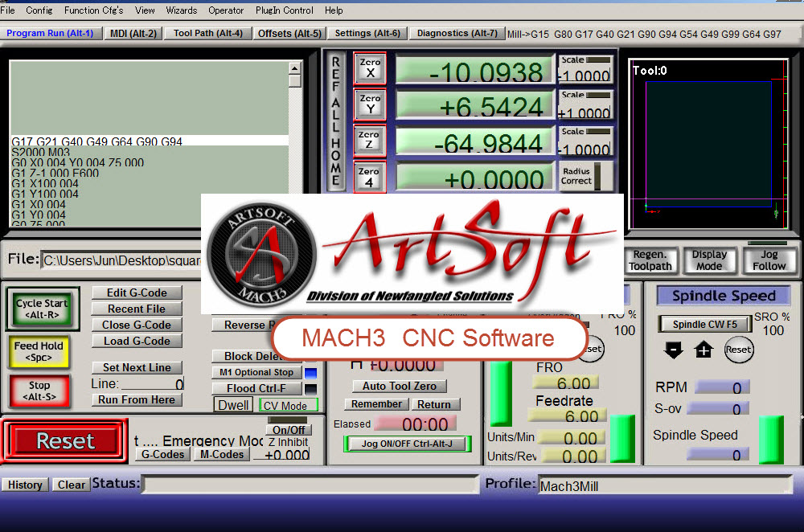Screen dimensions: 804x532
Task: Open the View menu
Action: tap(145, 10)
